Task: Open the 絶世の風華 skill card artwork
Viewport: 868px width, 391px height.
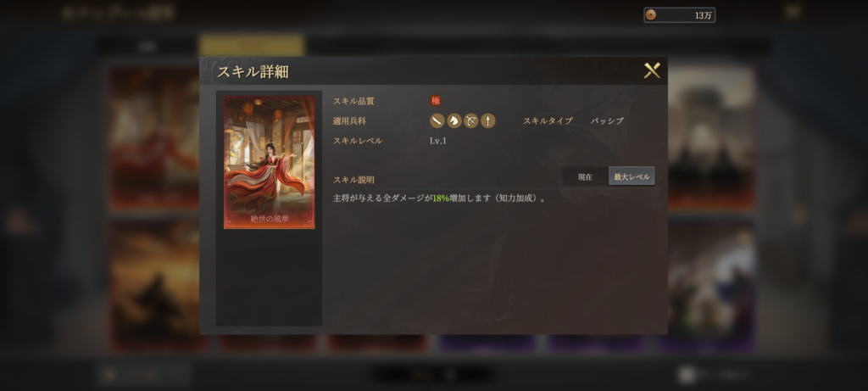Action: (269, 162)
